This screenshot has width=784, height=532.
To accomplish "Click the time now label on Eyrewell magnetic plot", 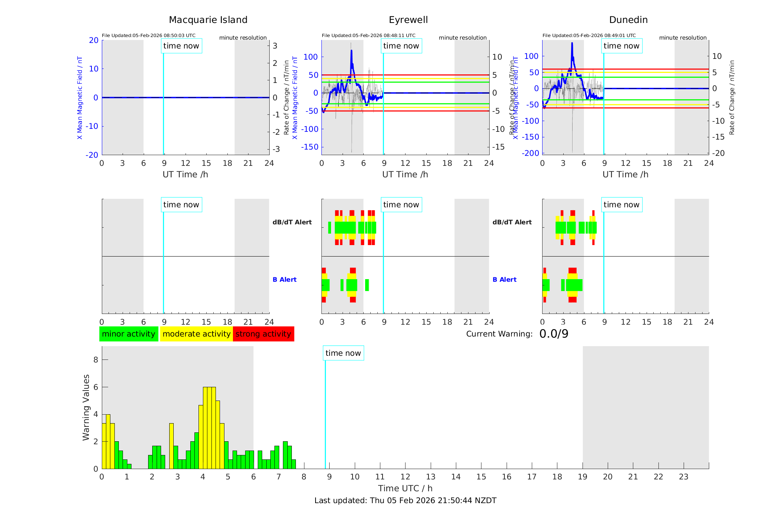I will click(401, 46).
